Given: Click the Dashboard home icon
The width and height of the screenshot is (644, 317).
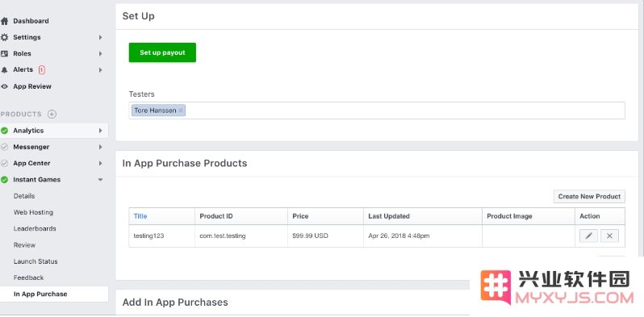Looking at the screenshot, I should [x=4, y=21].
